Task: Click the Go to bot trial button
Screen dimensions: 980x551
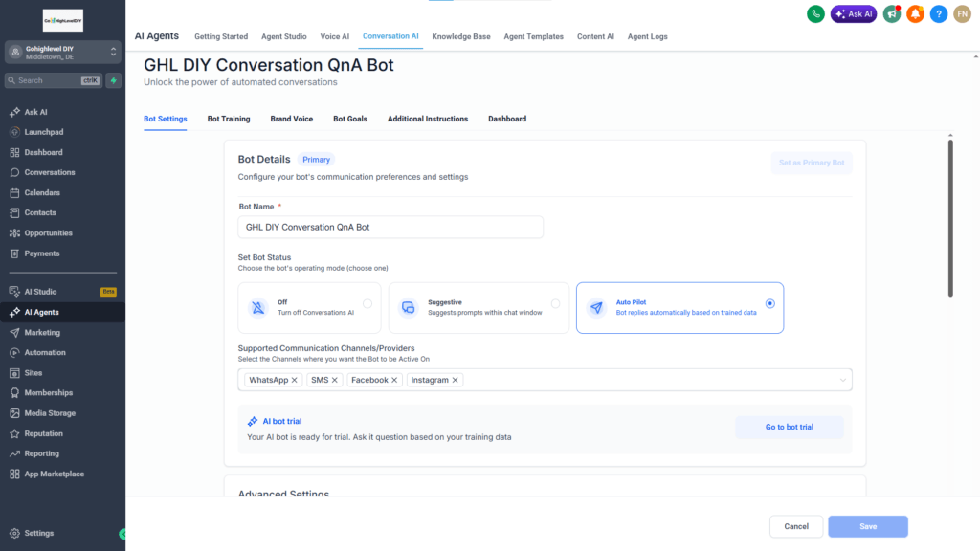Action: [790, 428]
